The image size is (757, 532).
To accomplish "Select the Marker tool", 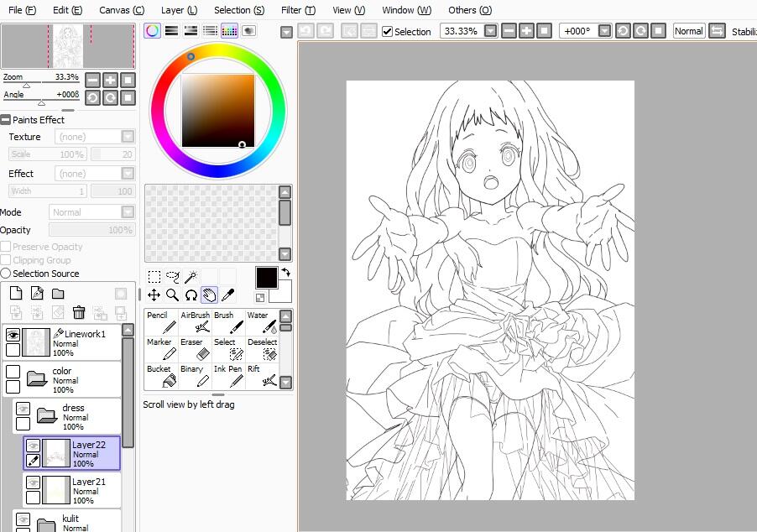I will 161,349.
